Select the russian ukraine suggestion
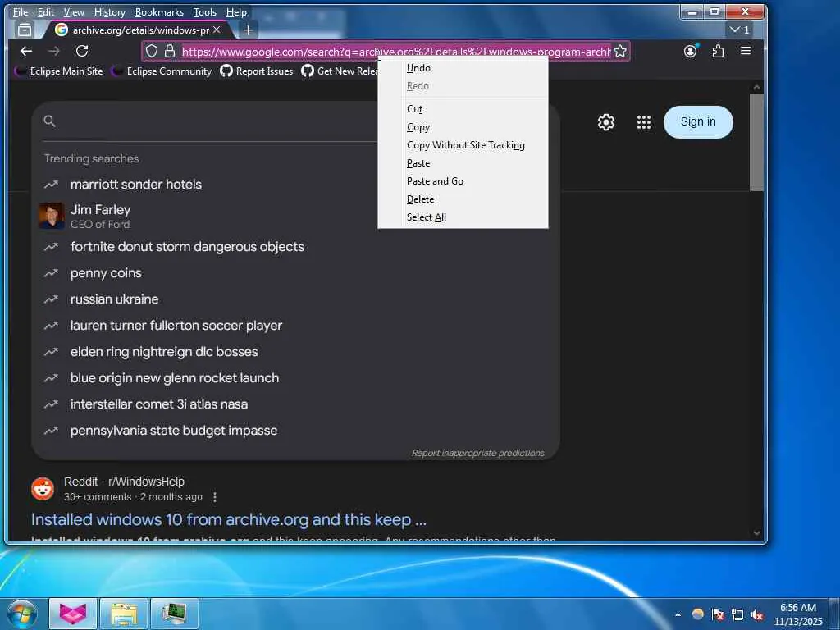Screen dimensions: 840x630 114,299
